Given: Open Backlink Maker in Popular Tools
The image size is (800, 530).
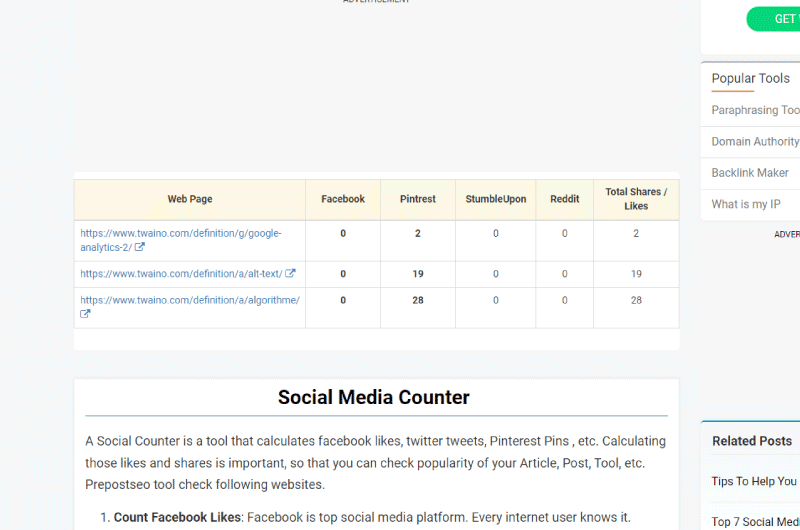Looking at the screenshot, I should click(x=750, y=173).
